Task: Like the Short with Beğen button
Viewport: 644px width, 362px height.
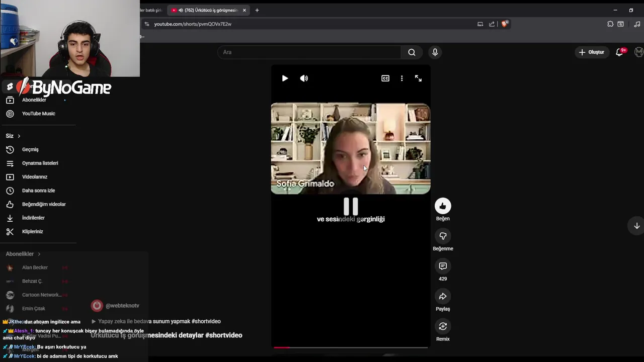Action: tap(443, 206)
